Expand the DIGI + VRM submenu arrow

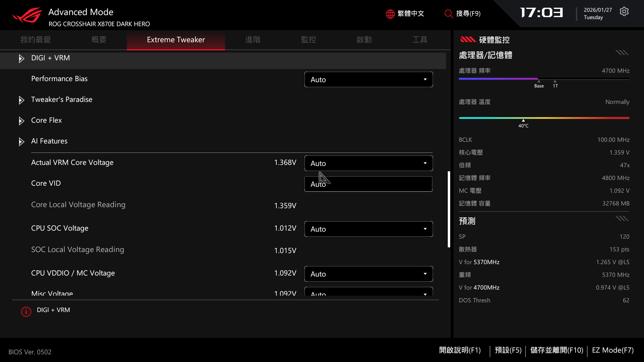click(21, 59)
